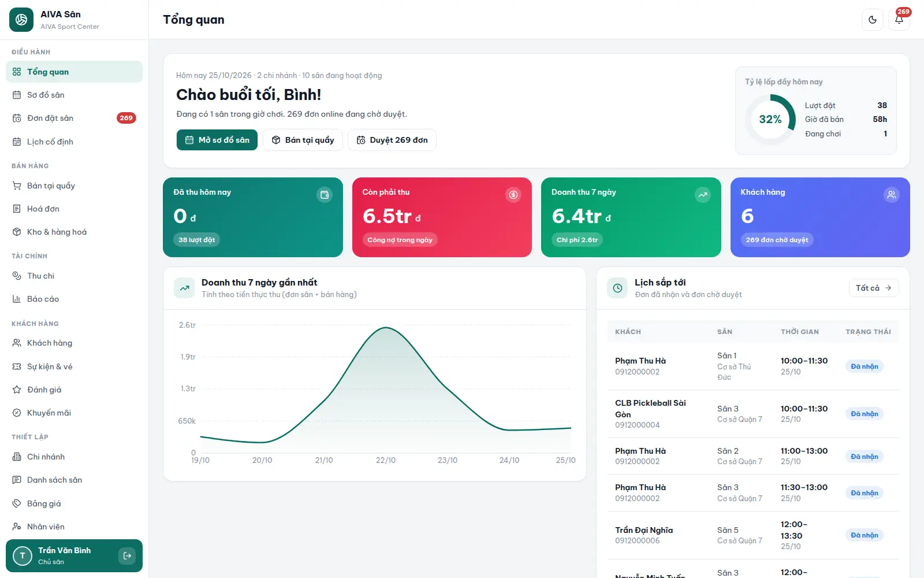The height and width of the screenshot is (578, 924).
Task: Open Trần Văn Bình user profile card
Action: [74, 555]
